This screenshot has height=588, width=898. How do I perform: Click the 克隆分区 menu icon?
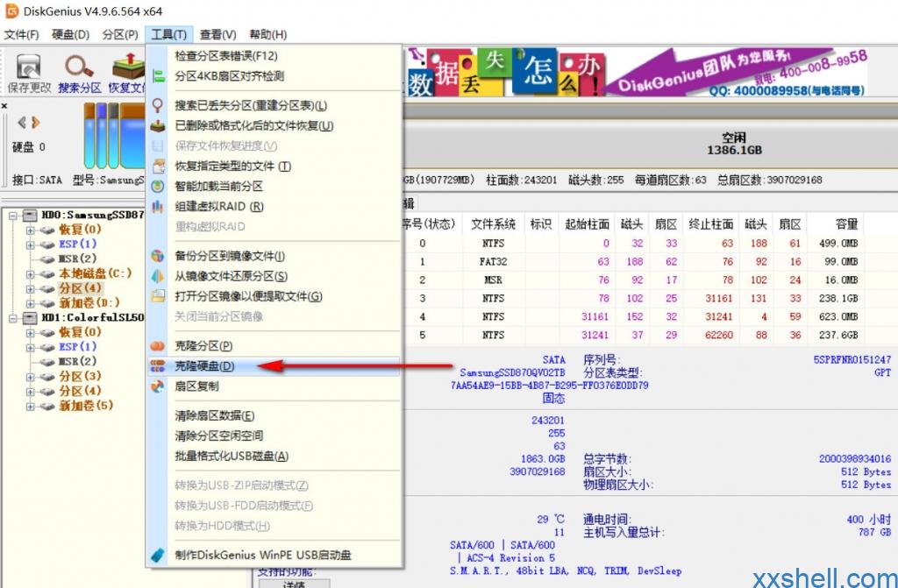158,346
